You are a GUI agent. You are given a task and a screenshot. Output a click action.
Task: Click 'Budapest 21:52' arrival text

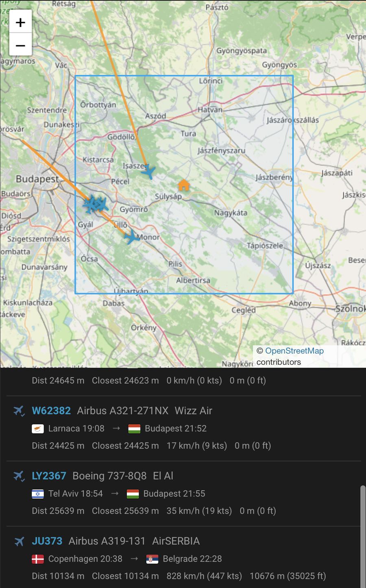coord(176,428)
